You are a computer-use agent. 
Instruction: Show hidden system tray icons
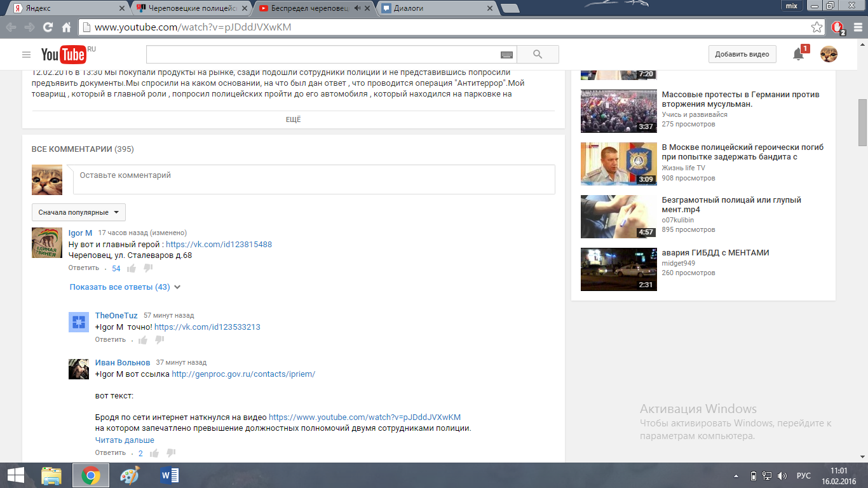pyautogui.click(x=736, y=476)
